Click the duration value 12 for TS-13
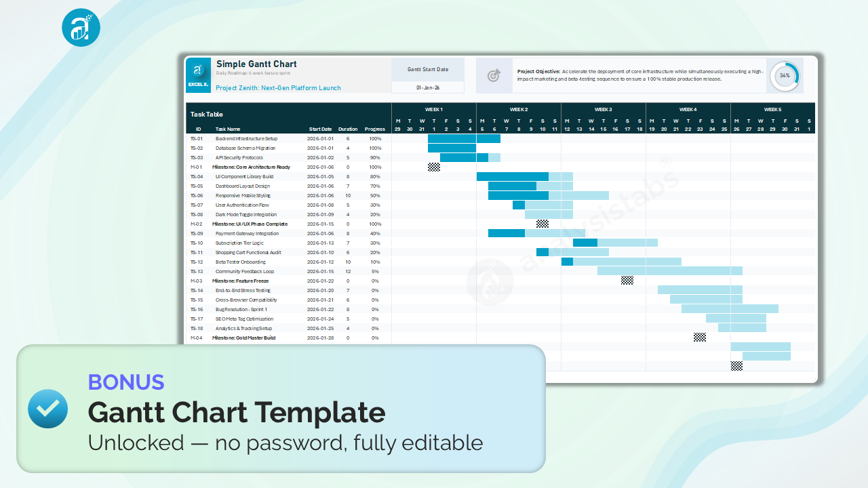 (348, 271)
